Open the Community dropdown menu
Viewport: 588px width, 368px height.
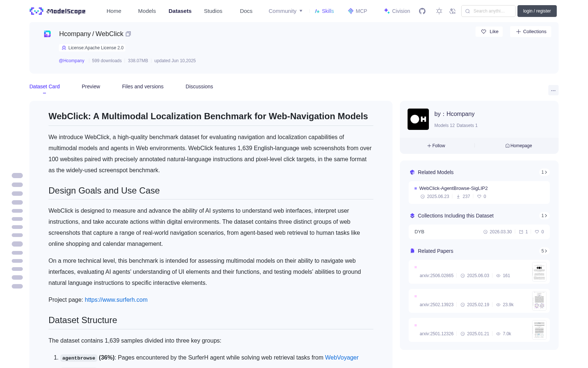[x=286, y=11]
